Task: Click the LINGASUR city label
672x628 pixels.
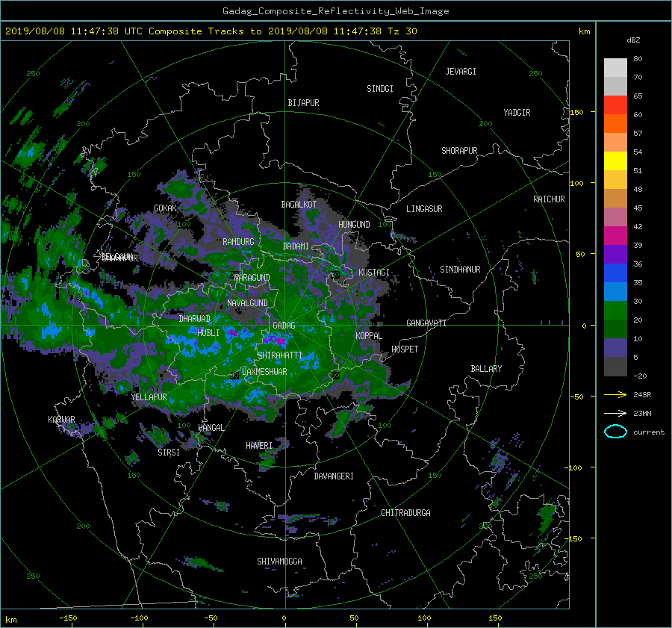Action: 424,209
